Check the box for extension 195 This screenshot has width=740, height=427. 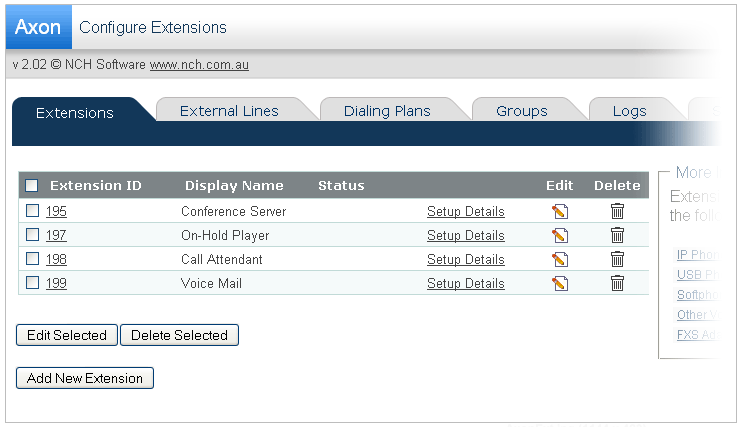pos(32,211)
